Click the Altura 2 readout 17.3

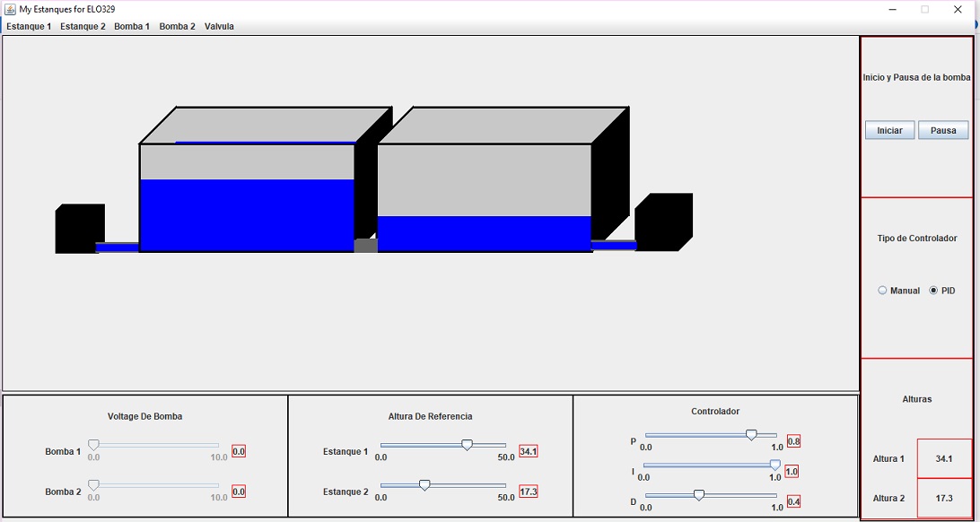(944, 498)
